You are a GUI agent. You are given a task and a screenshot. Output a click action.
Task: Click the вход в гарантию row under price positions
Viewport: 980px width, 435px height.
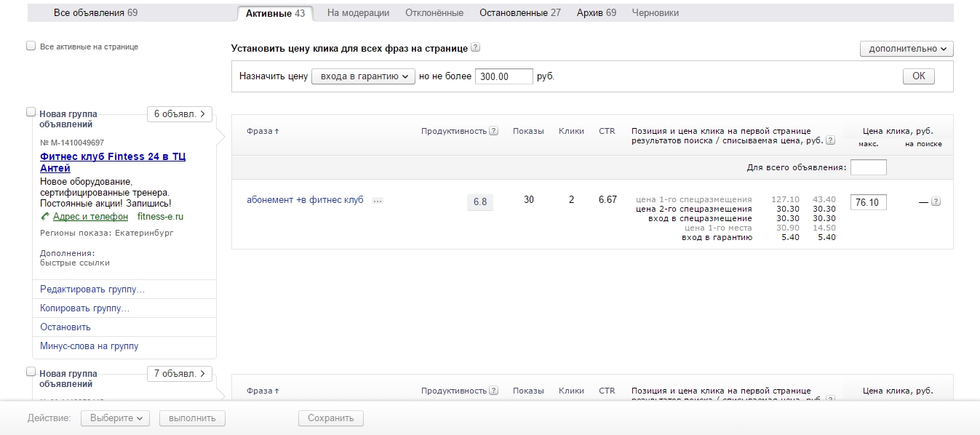[717, 237]
